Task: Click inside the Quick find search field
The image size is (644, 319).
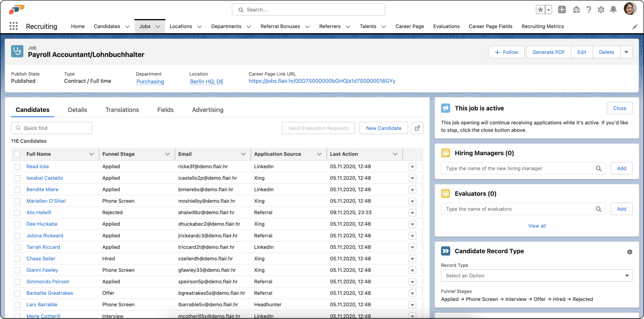Action: (51, 128)
